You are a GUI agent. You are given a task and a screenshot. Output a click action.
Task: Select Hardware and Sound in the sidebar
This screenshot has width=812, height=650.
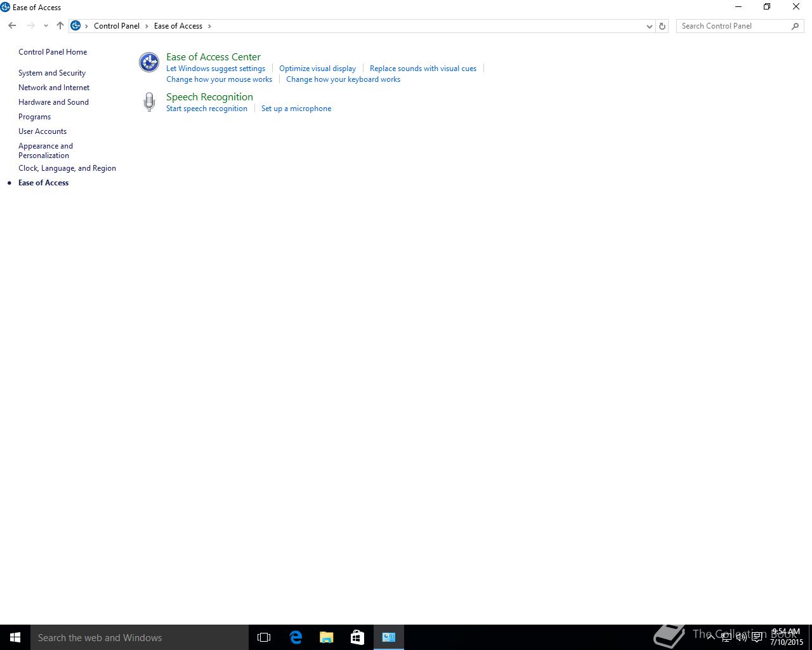point(53,102)
